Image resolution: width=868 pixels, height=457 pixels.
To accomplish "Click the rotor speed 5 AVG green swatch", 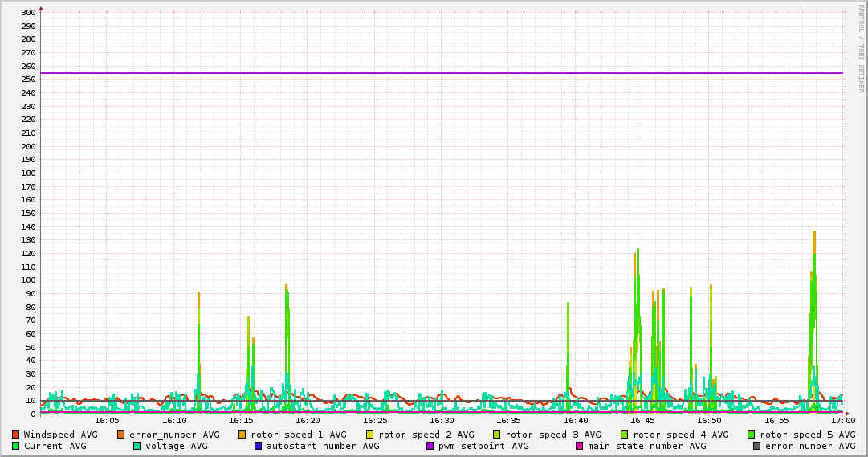I will click(752, 435).
